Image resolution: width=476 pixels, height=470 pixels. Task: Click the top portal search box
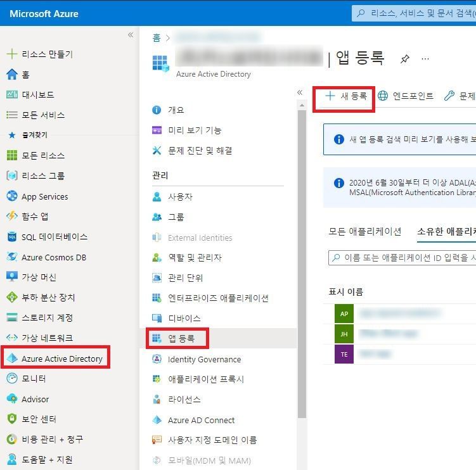414,13
